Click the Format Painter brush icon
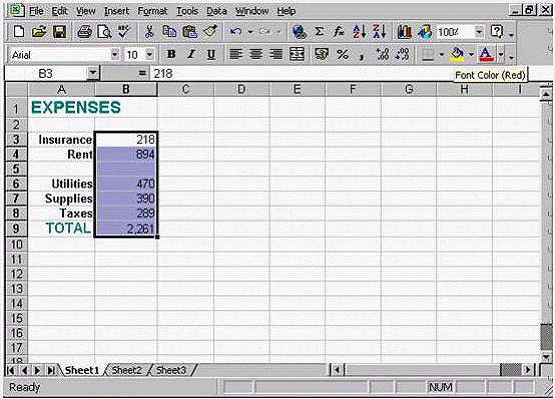This screenshot has height=399, width=555. click(210, 32)
